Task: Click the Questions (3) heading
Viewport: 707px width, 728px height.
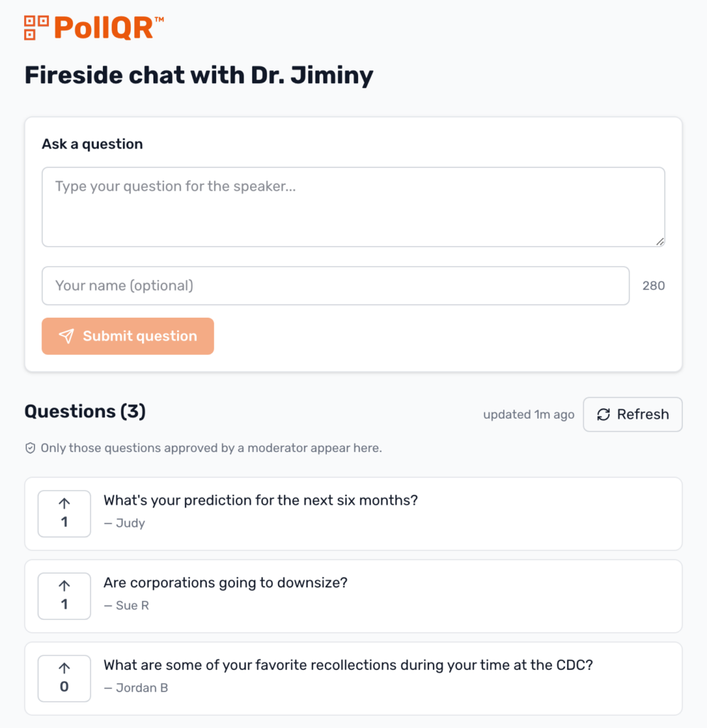Action: [85, 412]
